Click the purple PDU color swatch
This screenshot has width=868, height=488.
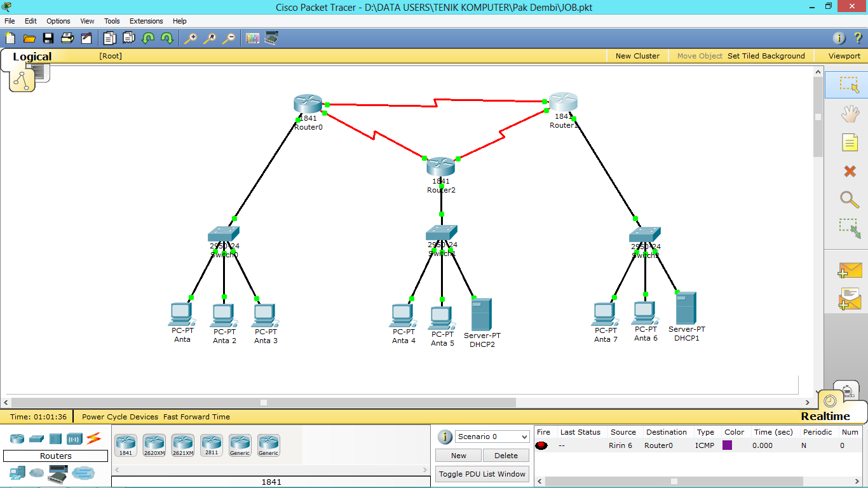(728, 445)
